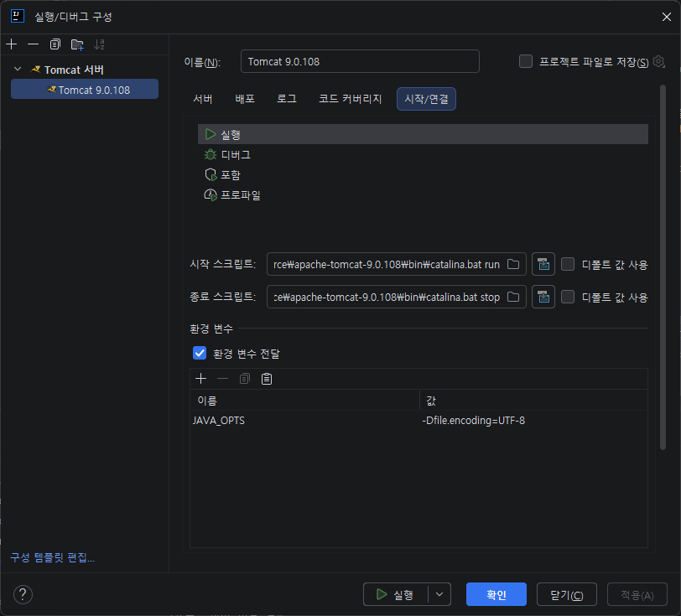
Task: Enable 디폴트 값 사용 for 종료 스크립트
Action: (568, 297)
